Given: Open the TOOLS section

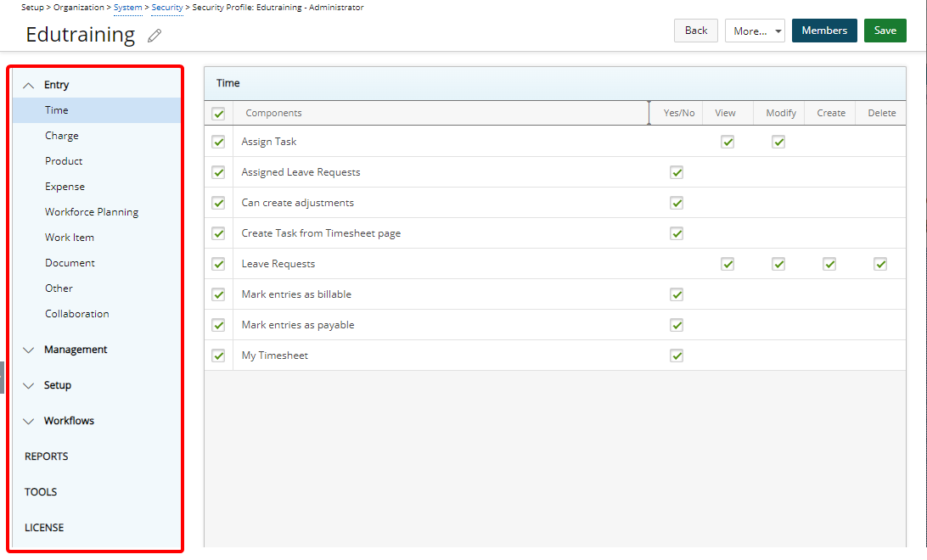Looking at the screenshot, I should click(x=41, y=492).
